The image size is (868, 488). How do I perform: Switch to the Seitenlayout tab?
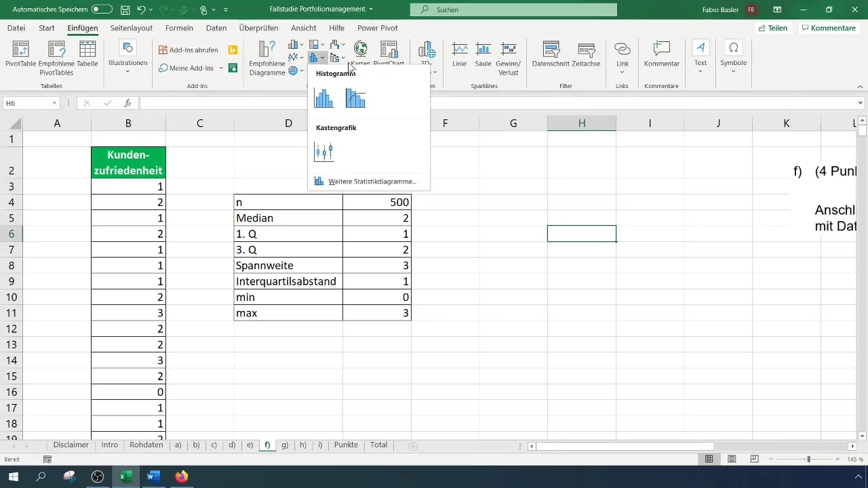(x=131, y=28)
